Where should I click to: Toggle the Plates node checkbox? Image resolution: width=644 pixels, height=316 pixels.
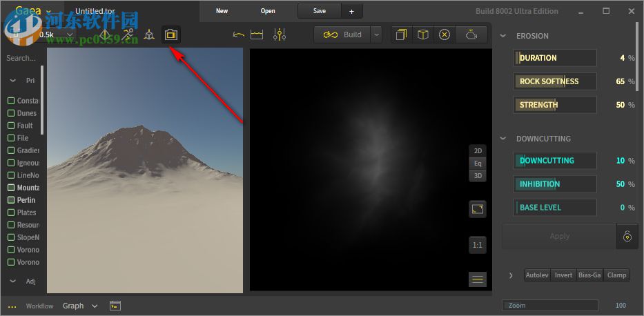tap(11, 213)
